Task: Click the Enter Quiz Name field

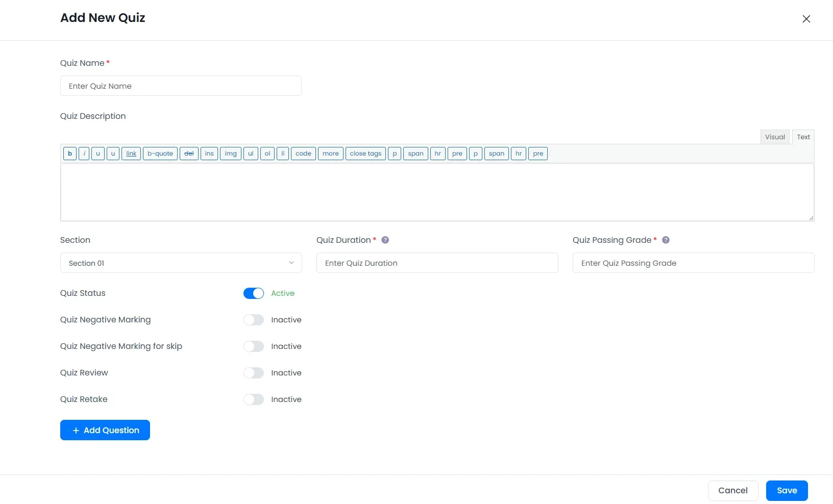Action: [181, 86]
